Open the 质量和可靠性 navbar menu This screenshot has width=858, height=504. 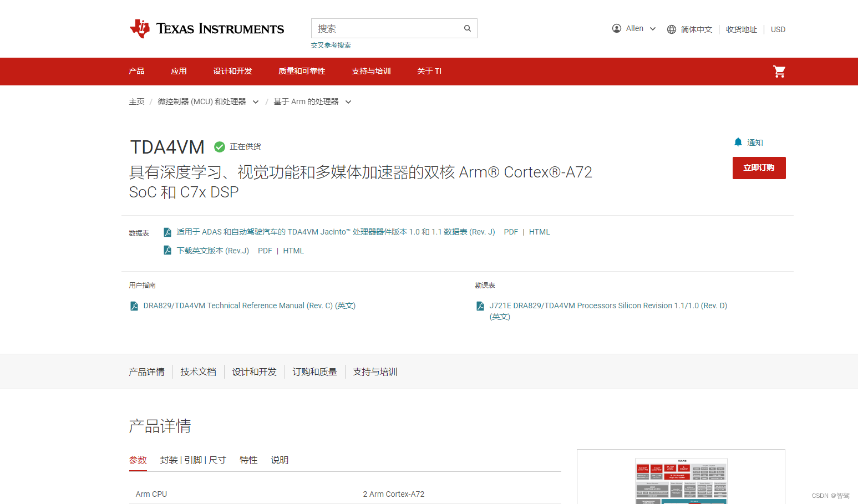(x=302, y=71)
